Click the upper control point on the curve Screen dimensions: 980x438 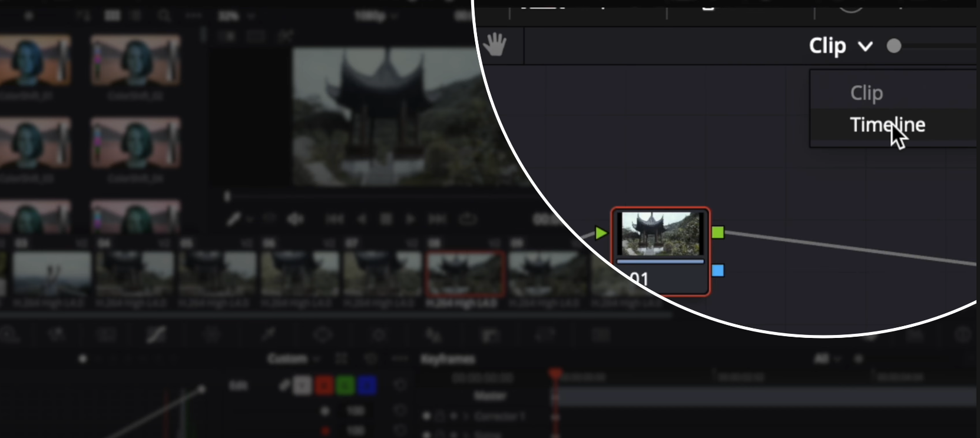(x=202, y=389)
